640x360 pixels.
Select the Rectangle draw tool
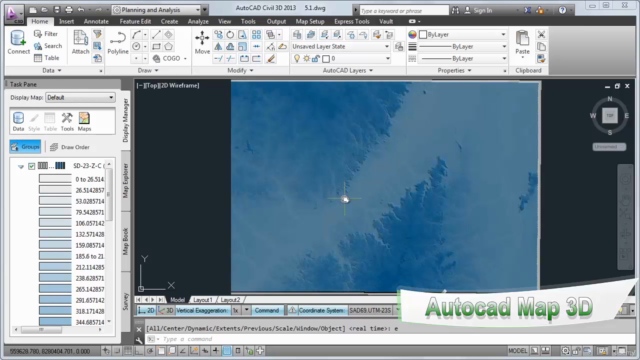click(x=156, y=47)
